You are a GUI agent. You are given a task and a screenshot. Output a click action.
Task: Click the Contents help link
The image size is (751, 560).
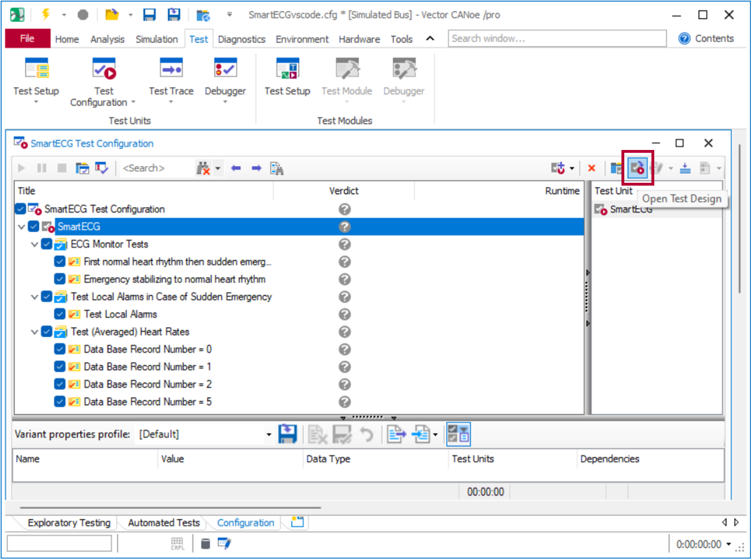714,39
